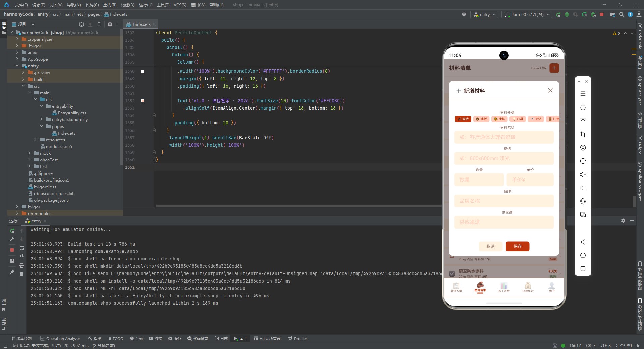The height and width of the screenshot is (349, 644).
Task: Close the 新增材料 dialog with X
Action: (550, 91)
